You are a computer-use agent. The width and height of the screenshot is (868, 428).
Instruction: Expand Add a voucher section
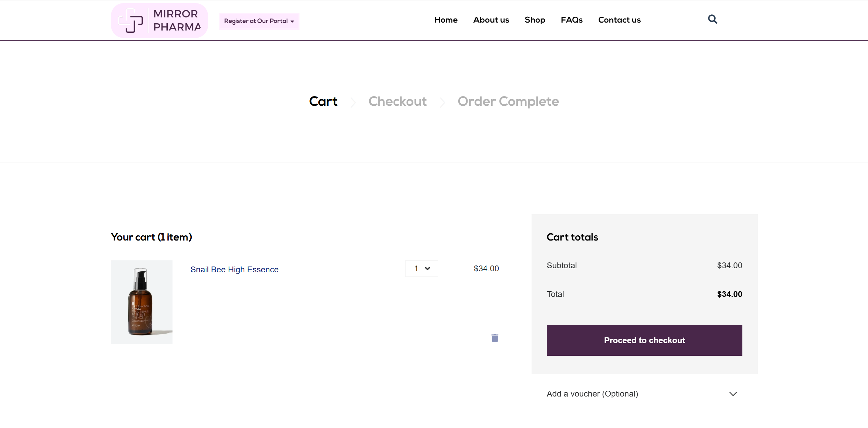pyautogui.click(x=592, y=394)
